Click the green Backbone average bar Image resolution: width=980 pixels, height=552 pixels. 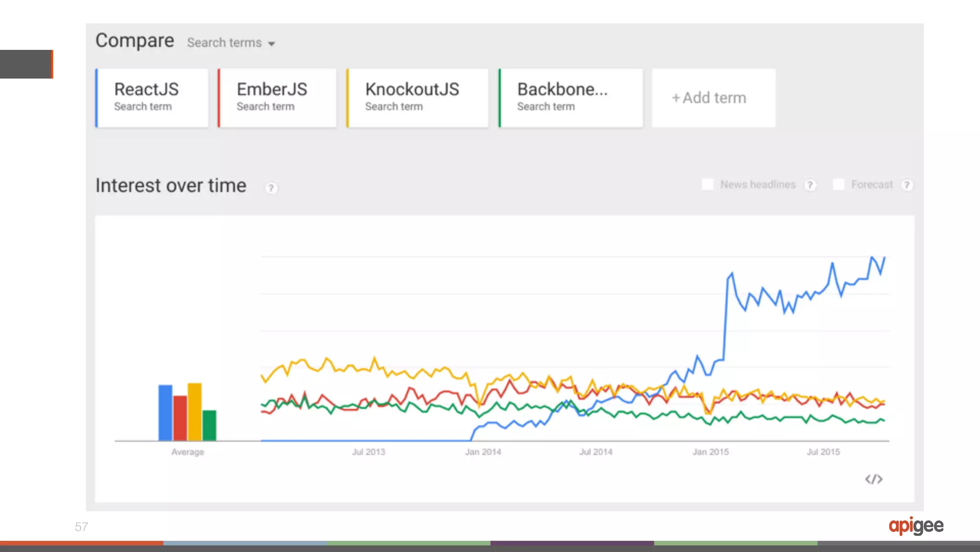pos(210,425)
